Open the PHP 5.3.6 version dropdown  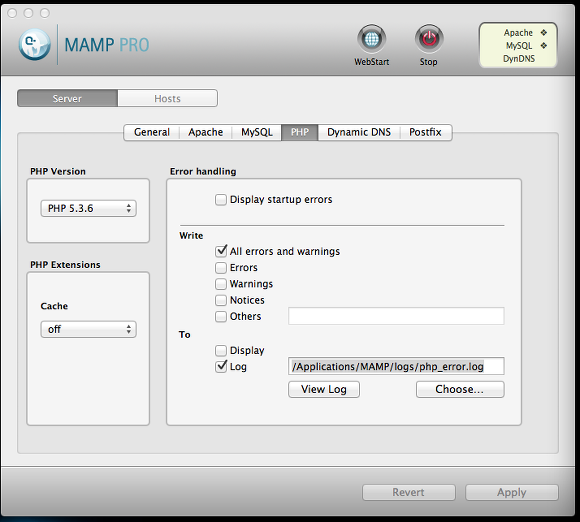tap(88, 208)
